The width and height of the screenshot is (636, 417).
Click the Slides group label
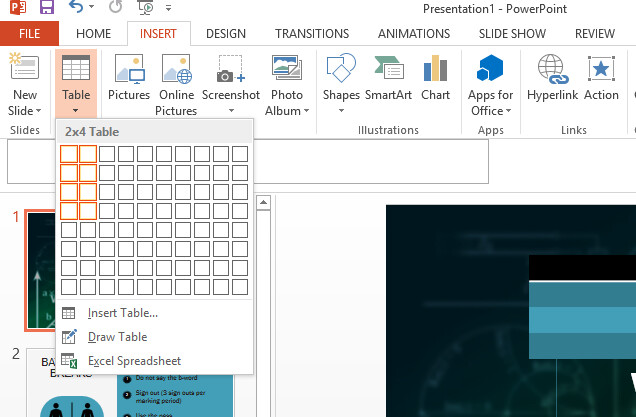click(25, 130)
